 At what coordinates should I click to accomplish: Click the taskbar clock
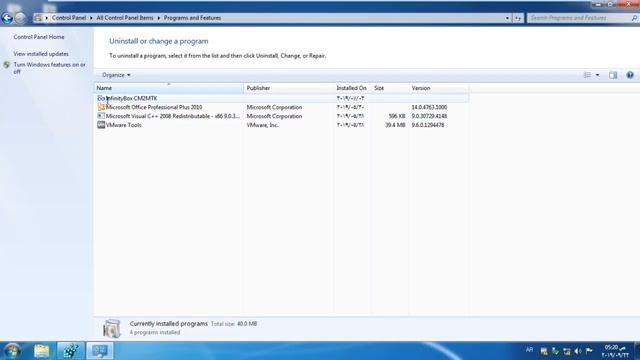tap(616, 351)
